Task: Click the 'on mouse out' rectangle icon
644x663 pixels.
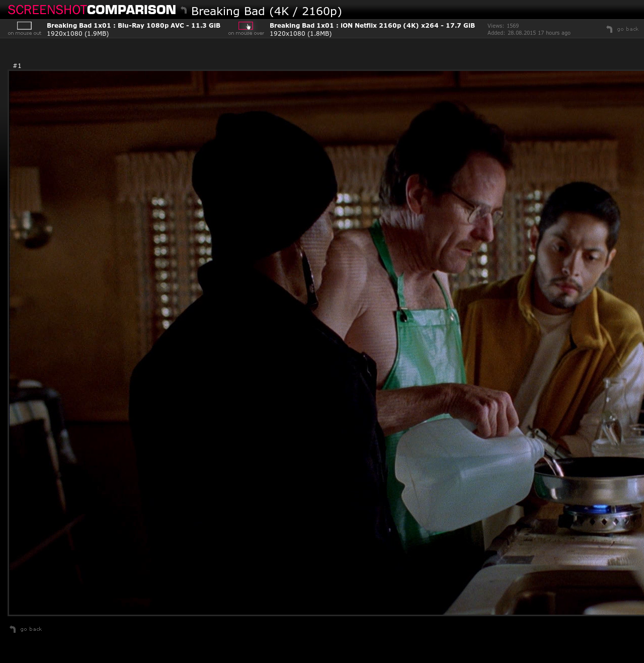Action: pyautogui.click(x=24, y=26)
